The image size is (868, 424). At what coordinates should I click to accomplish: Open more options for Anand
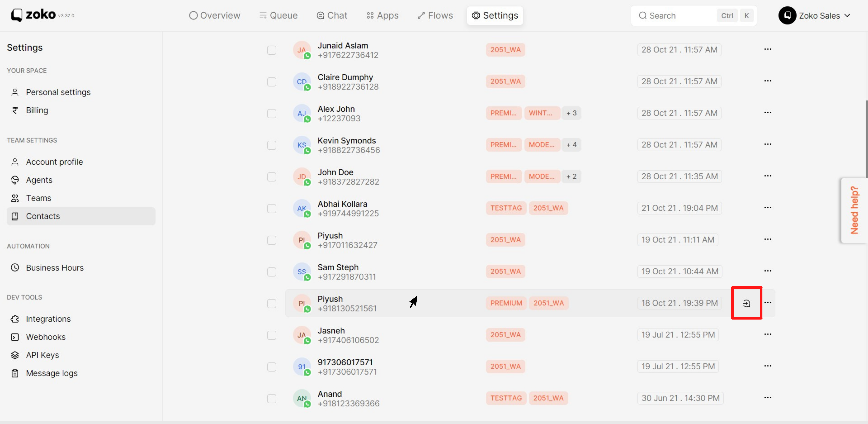click(x=768, y=398)
